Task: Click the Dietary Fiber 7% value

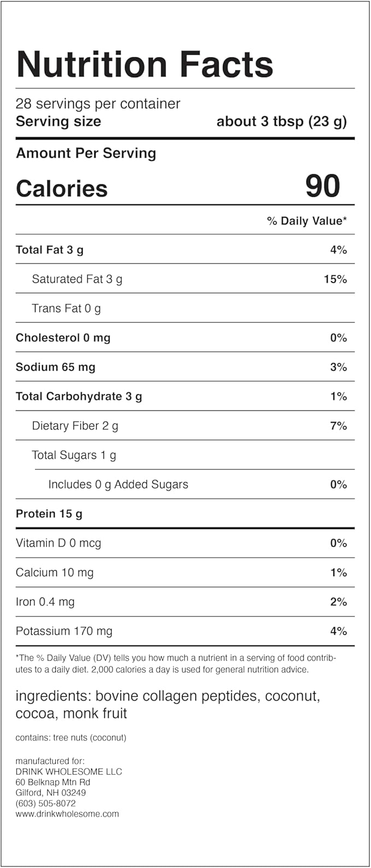Action: coord(338,426)
